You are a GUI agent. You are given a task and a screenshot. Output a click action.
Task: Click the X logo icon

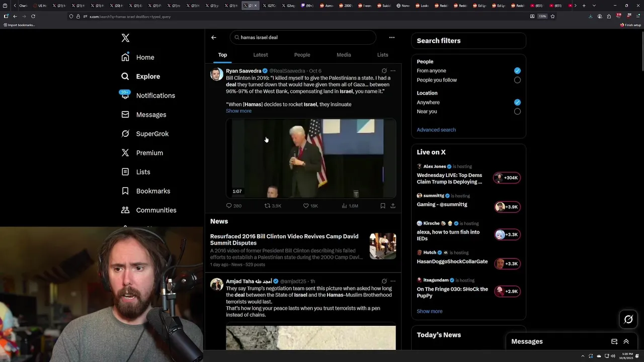pos(125,38)
